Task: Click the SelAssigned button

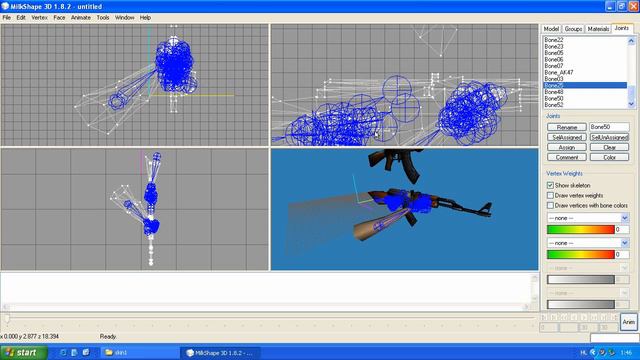Action: pyautogui.click(x=567, y=137)
